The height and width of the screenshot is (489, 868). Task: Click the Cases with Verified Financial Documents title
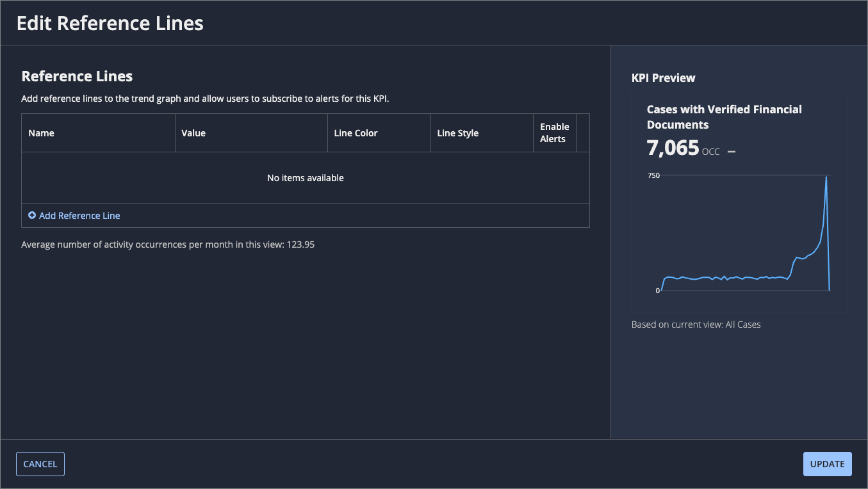click(725, 117)
